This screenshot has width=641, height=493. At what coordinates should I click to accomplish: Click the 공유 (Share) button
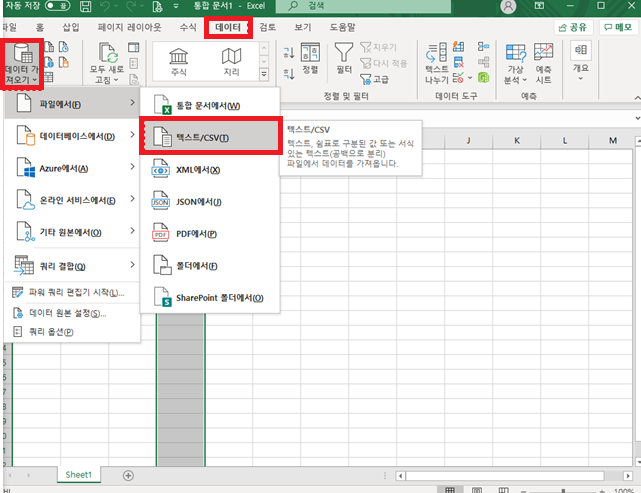pyautogui.click(x=573, y=27)
